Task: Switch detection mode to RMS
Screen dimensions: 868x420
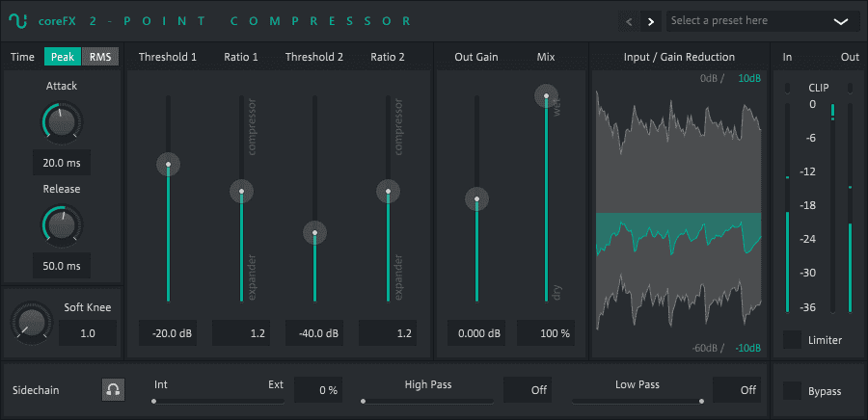Action: [x=100, y=57]
